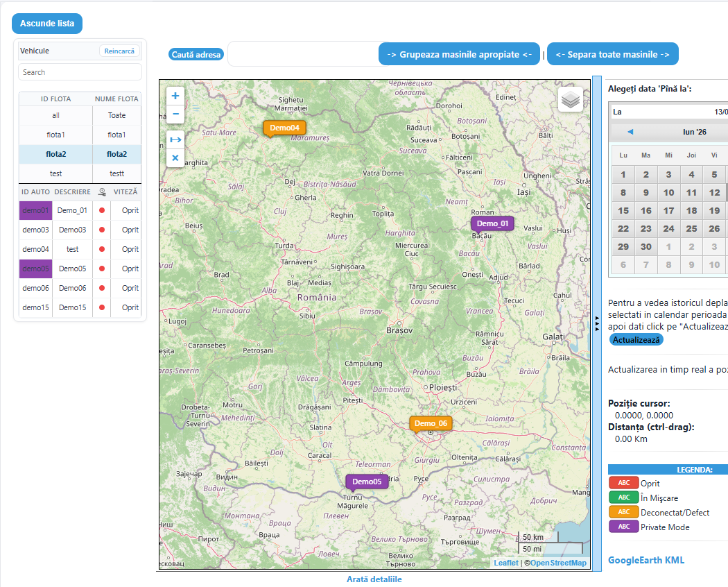The height and width of the screenshot is (587, 728).
Task: Click the map X clear icon
Action: (x=175, y=158)
